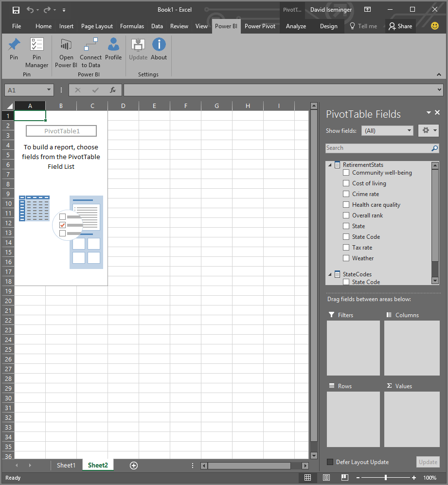Click the Share button

point(400,26)
